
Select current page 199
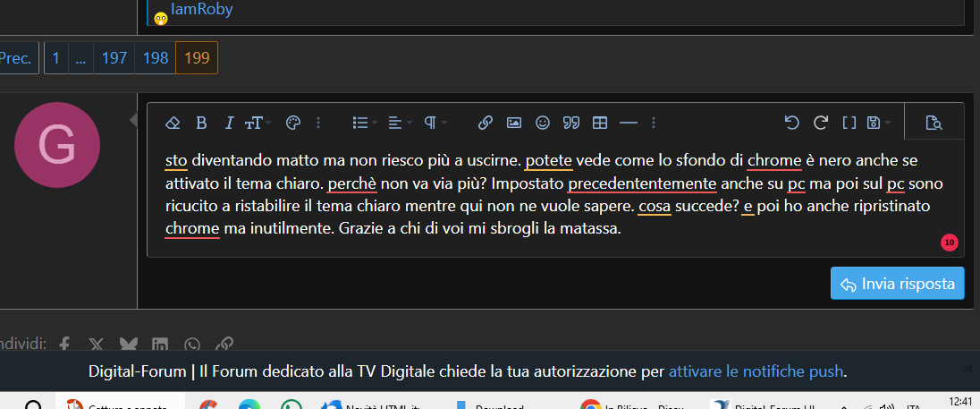click(x=197, y=58)
